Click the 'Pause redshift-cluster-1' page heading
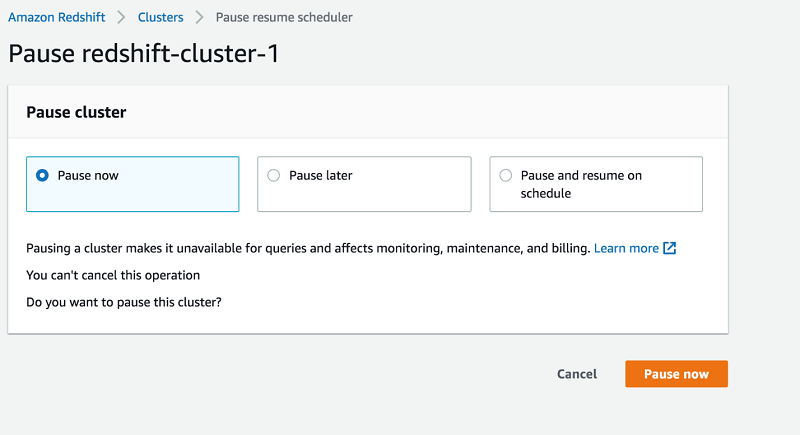This screenshot has height=435, width=800. (144, 54)
